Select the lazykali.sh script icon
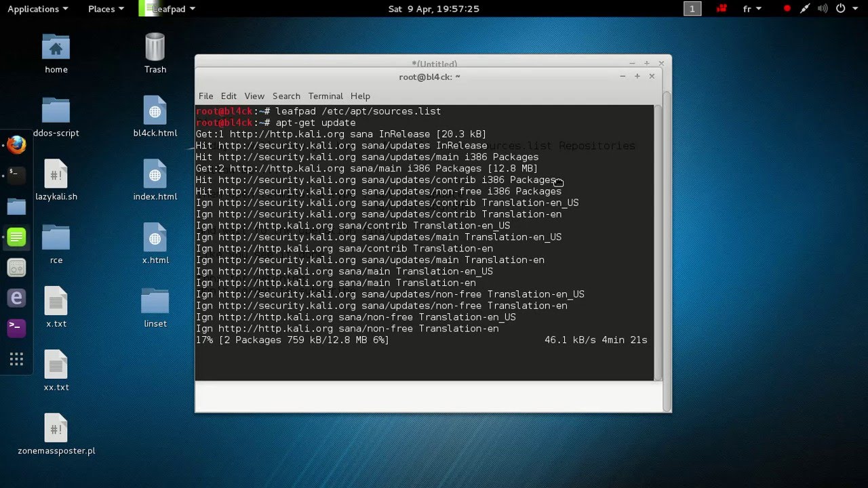The width and height of the screenshot is (868, 488). point(56,181)
